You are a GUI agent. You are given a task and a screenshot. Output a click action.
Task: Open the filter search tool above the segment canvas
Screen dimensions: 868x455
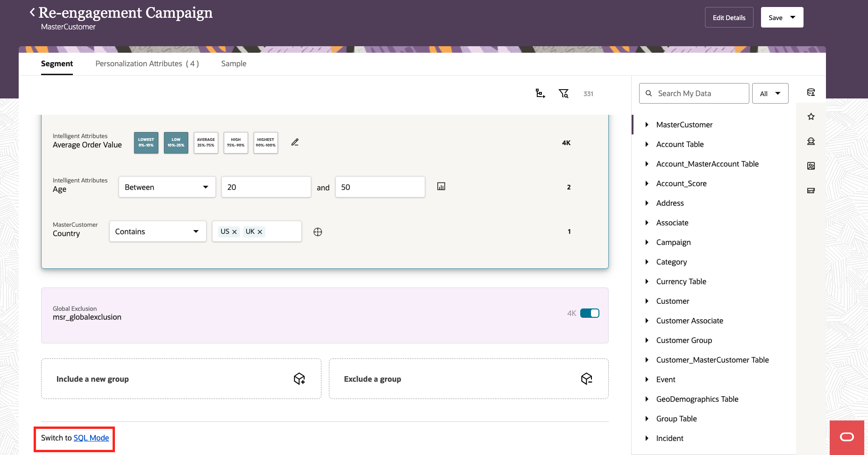tap(563, 93)
